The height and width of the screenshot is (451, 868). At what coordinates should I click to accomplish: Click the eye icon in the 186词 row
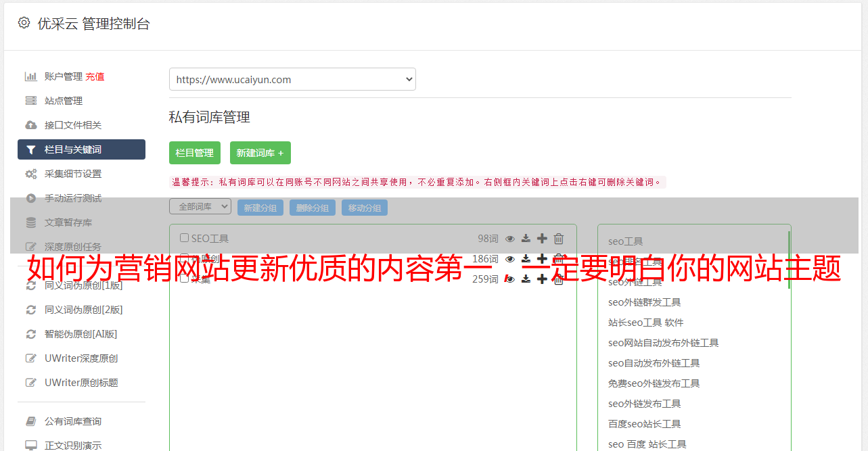point(510,259)
